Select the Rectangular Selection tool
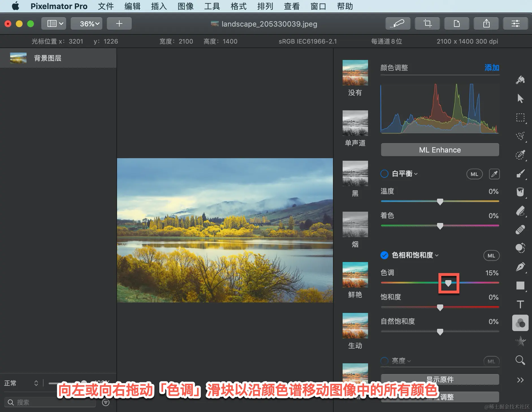Image resolution: width=532 pixels, height=412 pixels. [x=520, y=117]
